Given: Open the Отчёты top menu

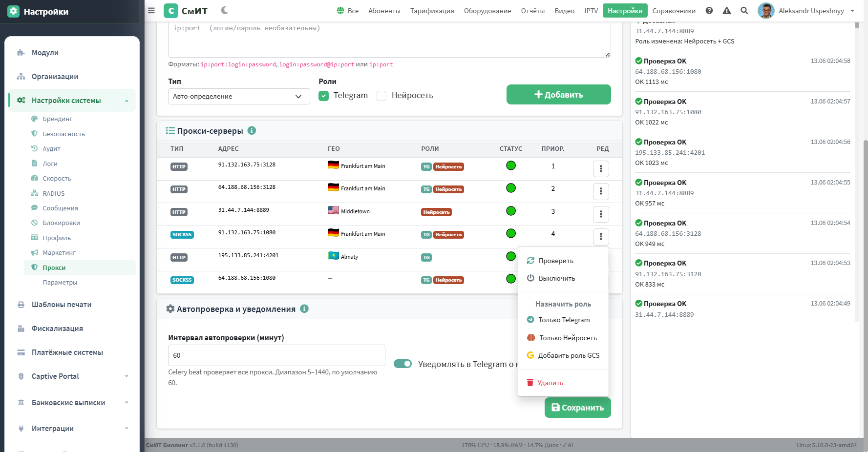Looking at the screenshot, I should coord(533,11).
